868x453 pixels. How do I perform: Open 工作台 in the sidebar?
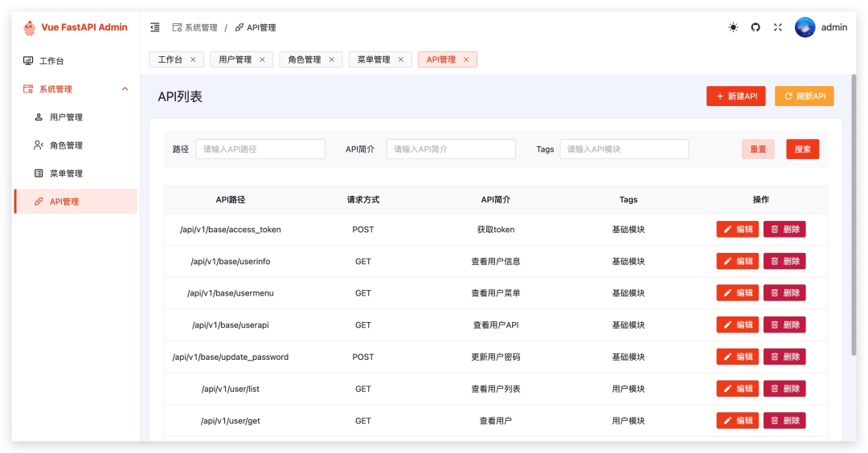[51, 61]
